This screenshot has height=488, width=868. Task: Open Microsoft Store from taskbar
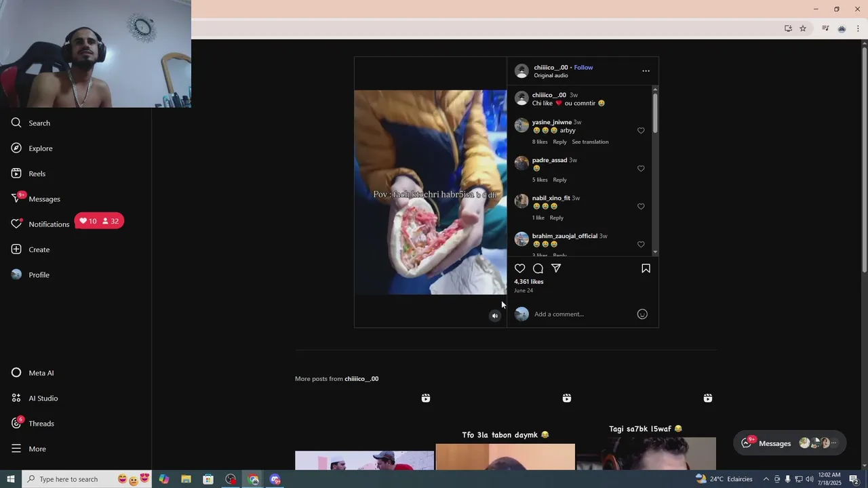click(208, 479)
